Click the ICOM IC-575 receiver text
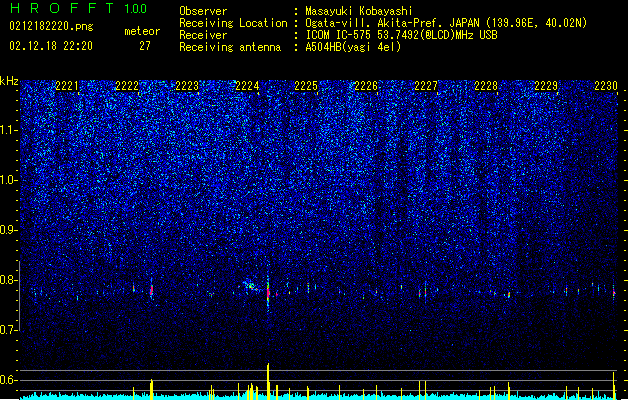 click(402, 35)
